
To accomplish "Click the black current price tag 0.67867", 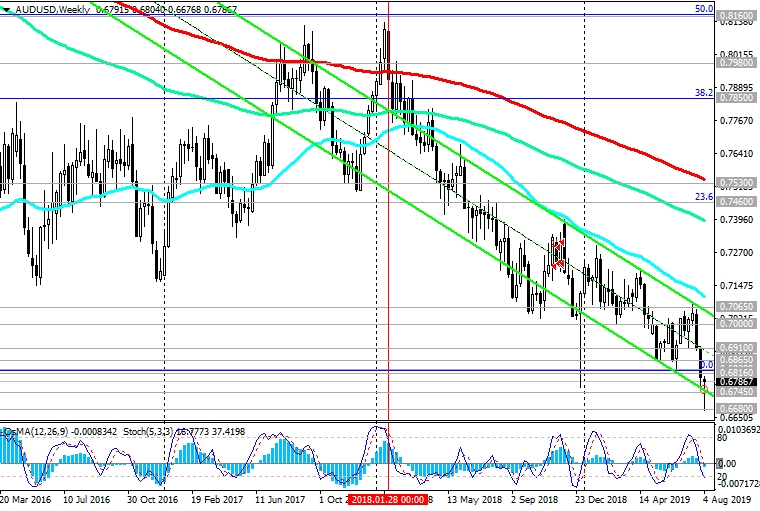I will coord(737,382).
